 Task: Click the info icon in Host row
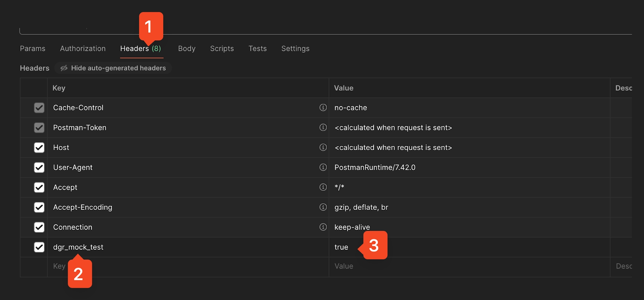coord(323,147)
